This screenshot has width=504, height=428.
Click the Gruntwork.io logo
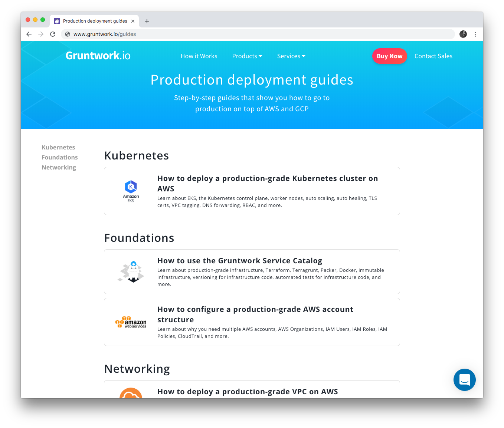[98, 55]
